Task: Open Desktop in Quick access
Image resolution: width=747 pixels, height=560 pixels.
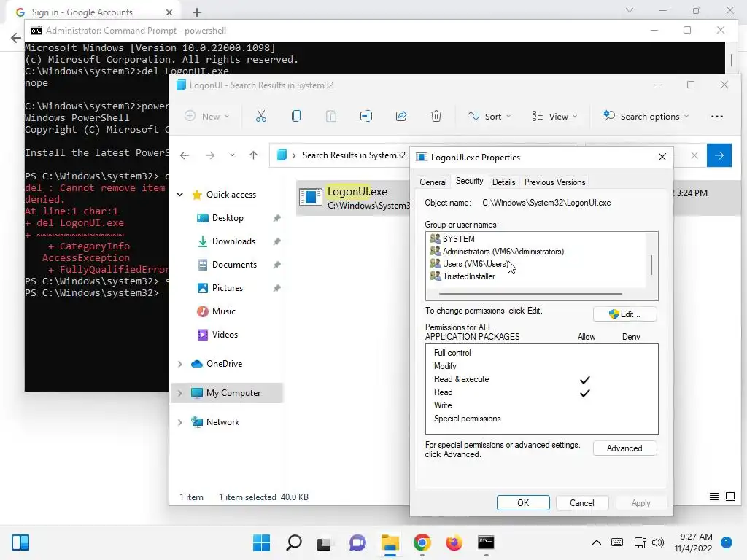Action: [x=228, y=217]
